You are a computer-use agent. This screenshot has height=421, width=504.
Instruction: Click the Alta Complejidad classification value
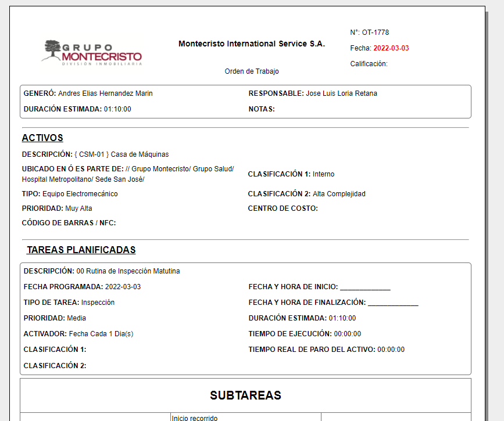pos(339,194)
